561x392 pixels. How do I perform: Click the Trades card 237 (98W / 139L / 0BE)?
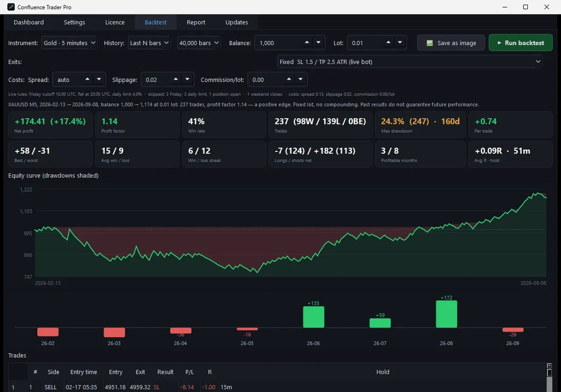320,124
